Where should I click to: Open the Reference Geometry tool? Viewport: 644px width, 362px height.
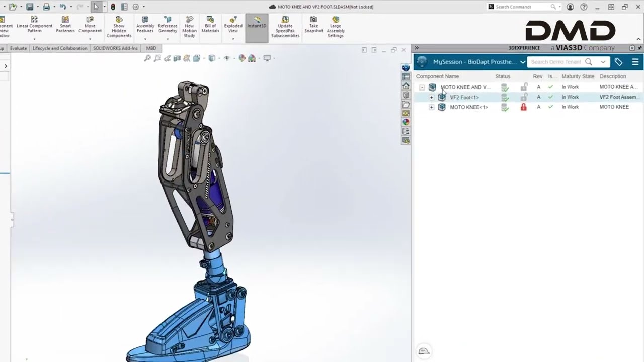pyautogui.click(x=168, y=25)
